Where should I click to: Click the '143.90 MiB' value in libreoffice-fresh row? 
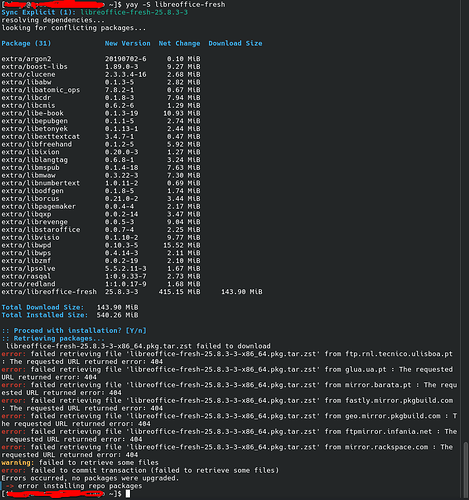point(242,292)
